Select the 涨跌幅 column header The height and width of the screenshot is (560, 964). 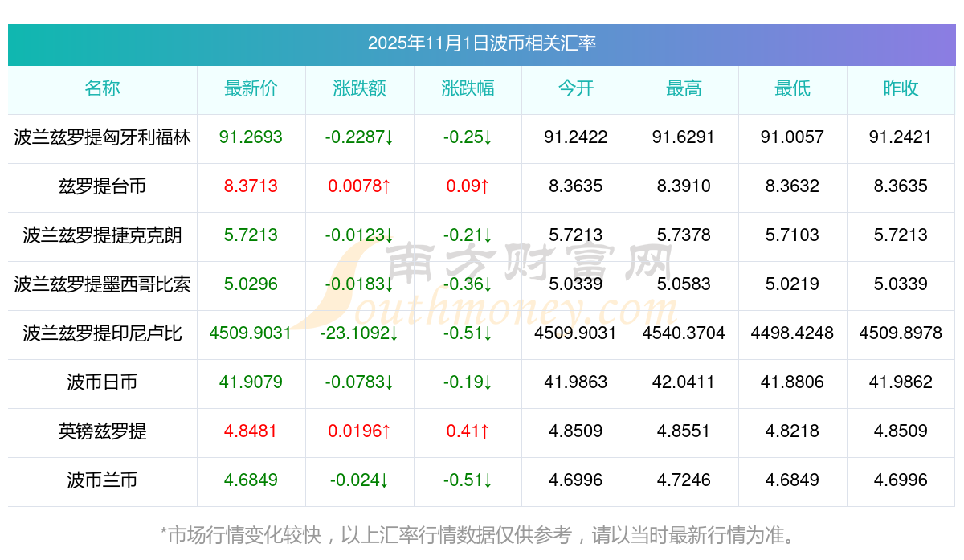pos(468,89)
